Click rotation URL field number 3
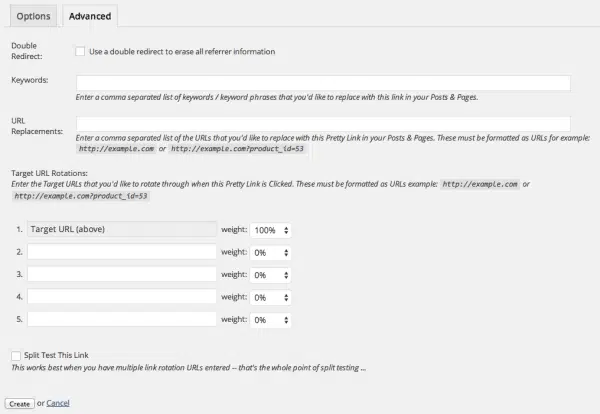The height and width of the screenshot is (414, 600). click(x=122, y=275)
